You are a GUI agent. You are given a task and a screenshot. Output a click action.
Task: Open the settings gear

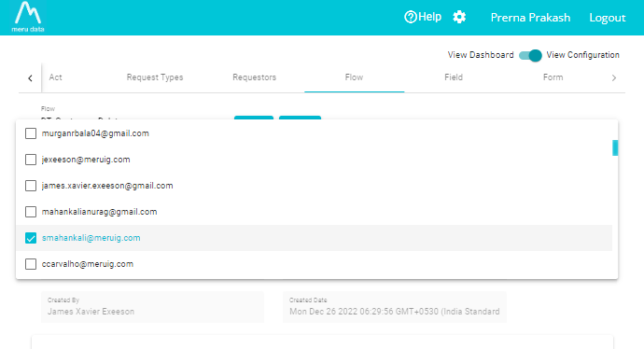click(459, 17)
